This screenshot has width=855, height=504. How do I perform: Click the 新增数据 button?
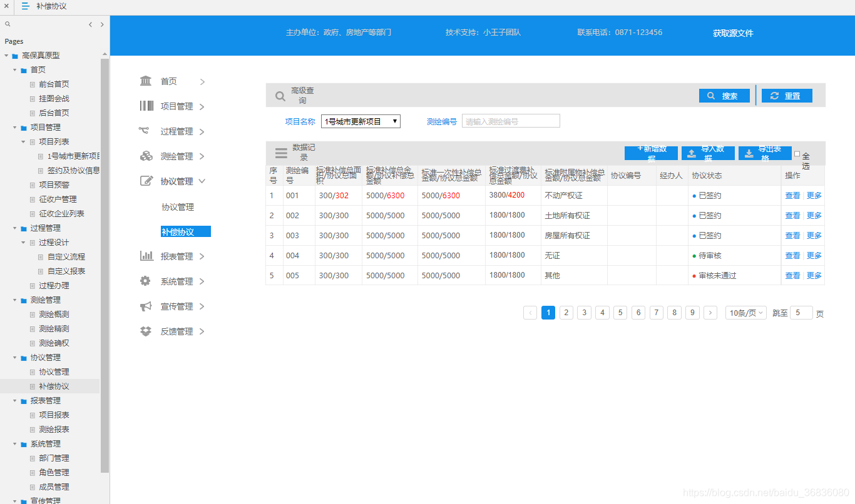pos(651,153)
